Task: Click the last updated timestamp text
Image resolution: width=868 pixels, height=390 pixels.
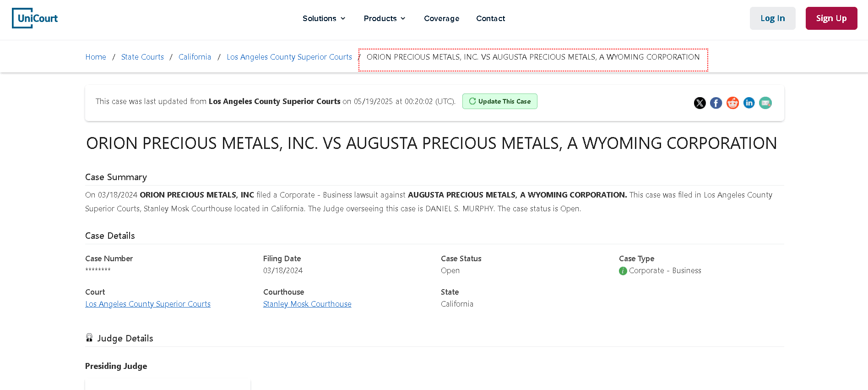Action: [275, 101]
